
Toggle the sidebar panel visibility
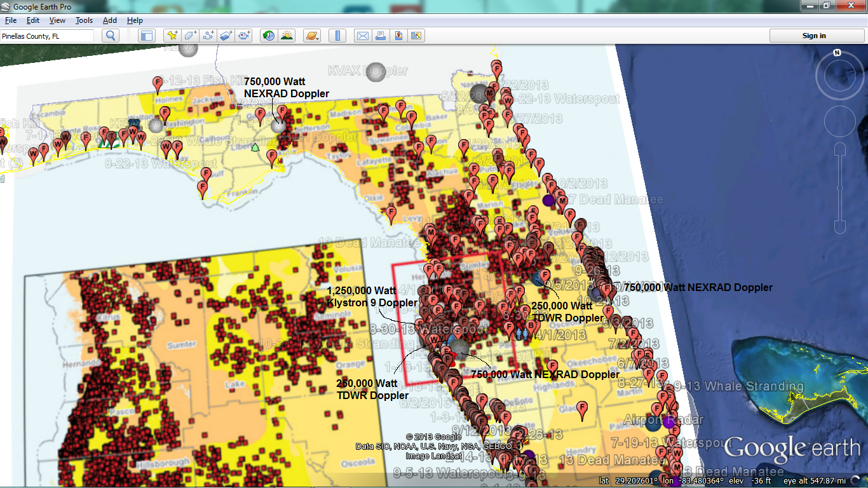pos(147,36)
